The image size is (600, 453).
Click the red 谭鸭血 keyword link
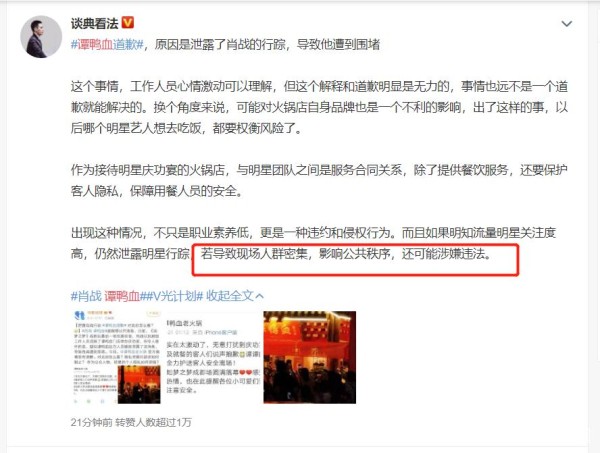(122, 296)
